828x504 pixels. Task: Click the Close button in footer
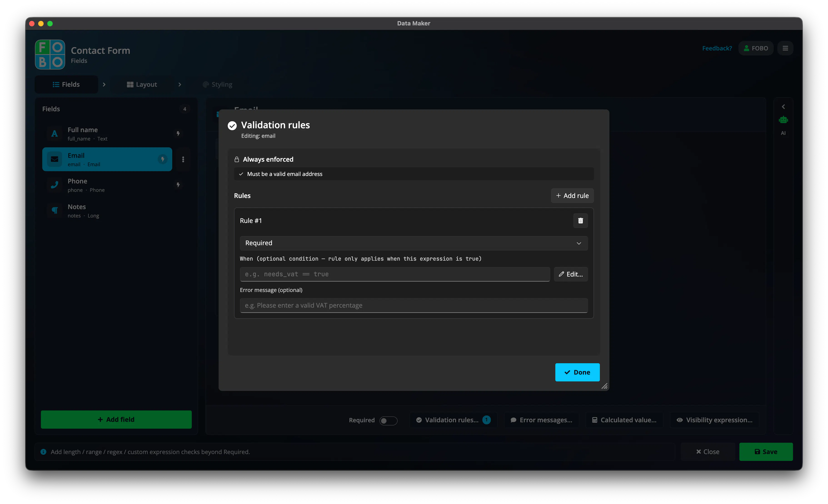coord(708,452)
